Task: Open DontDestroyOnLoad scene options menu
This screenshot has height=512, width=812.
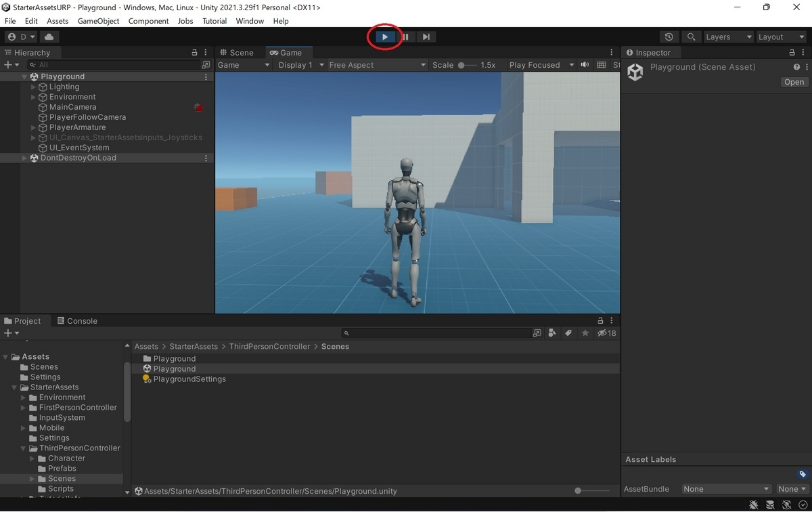Action: 206,158
